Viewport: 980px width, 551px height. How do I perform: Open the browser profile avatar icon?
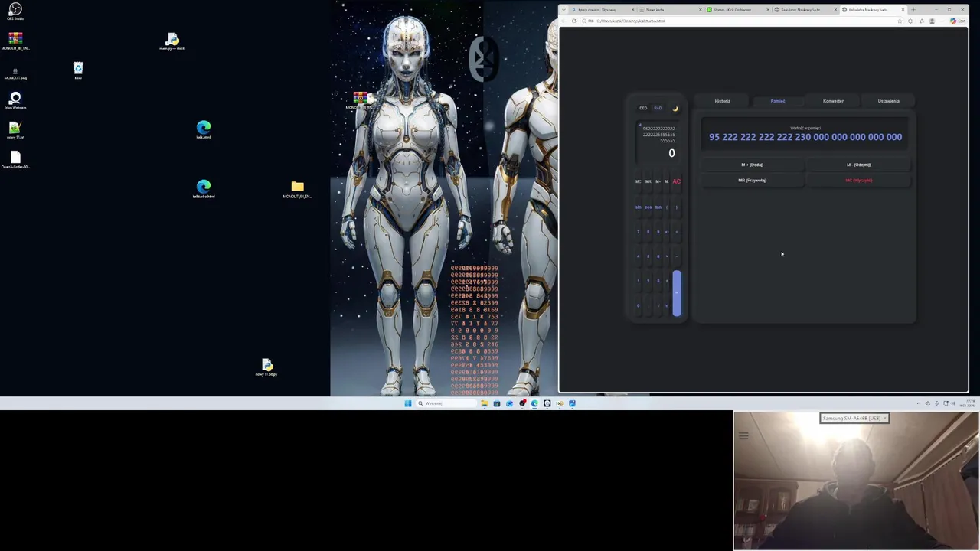932,21
